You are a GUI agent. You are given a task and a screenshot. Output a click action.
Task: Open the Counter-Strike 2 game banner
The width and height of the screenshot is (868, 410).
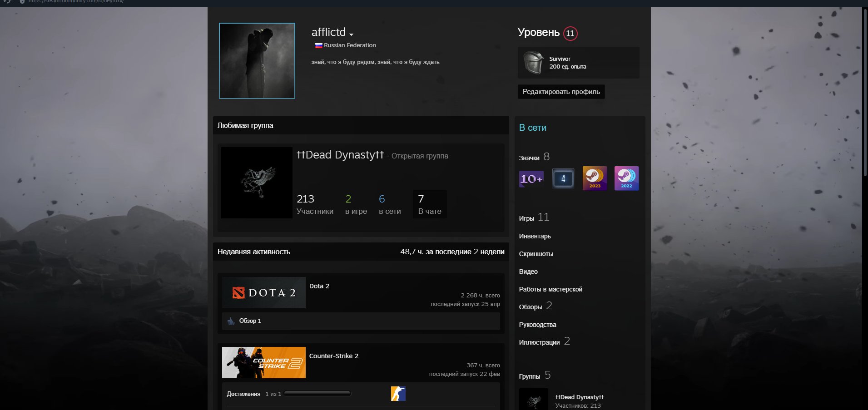(264, 362)
